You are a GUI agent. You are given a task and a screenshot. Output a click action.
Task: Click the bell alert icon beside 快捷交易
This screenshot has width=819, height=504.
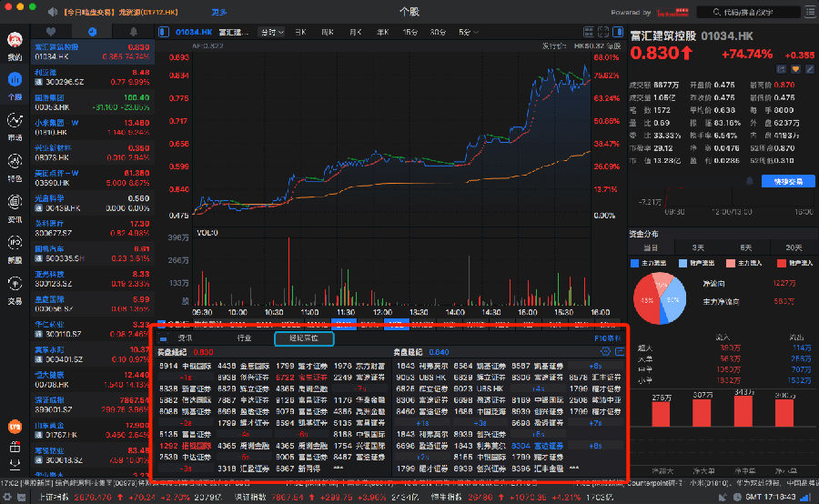point(750,181)
